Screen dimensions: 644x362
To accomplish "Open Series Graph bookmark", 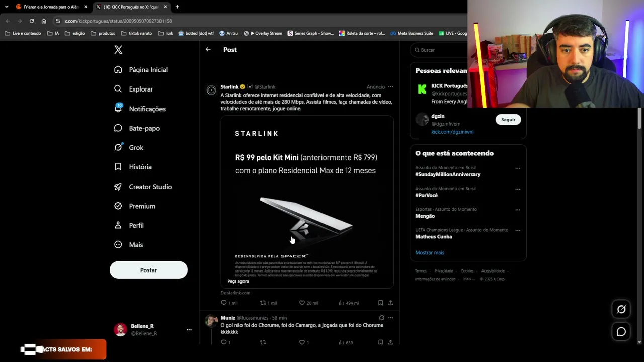I will [310, 33].
